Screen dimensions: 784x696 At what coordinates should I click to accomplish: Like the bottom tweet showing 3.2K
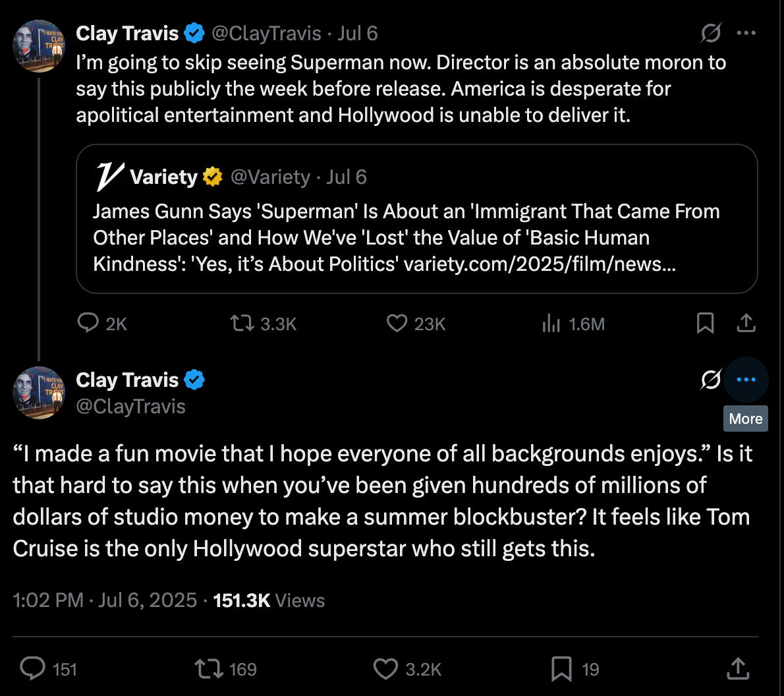[386, 668]
